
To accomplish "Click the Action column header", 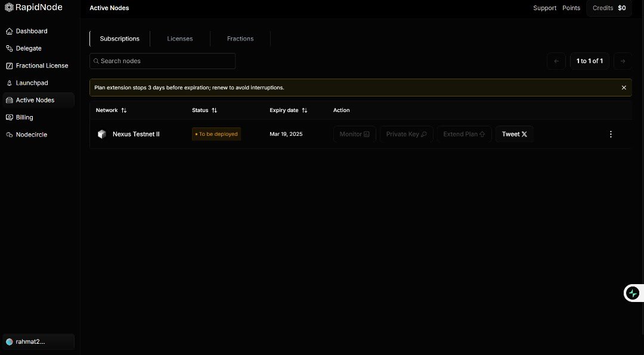I will coord(341,110).
